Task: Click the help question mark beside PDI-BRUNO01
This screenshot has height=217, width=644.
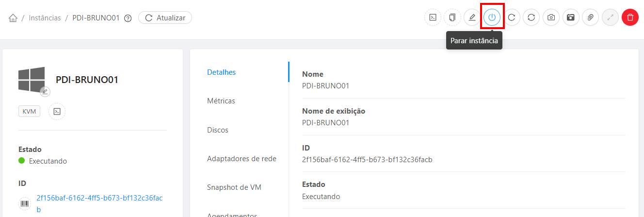Action: click(x=128, y=18)
